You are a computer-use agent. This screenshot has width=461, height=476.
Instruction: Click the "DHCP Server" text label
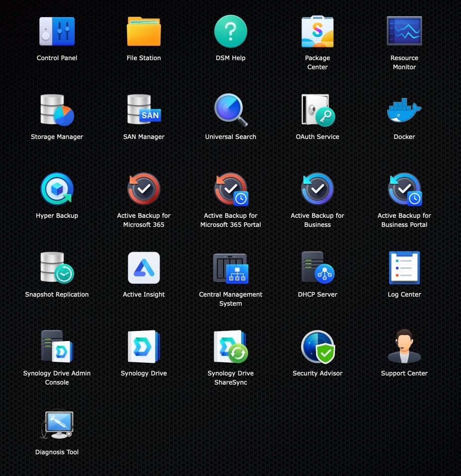click(318, 295)
